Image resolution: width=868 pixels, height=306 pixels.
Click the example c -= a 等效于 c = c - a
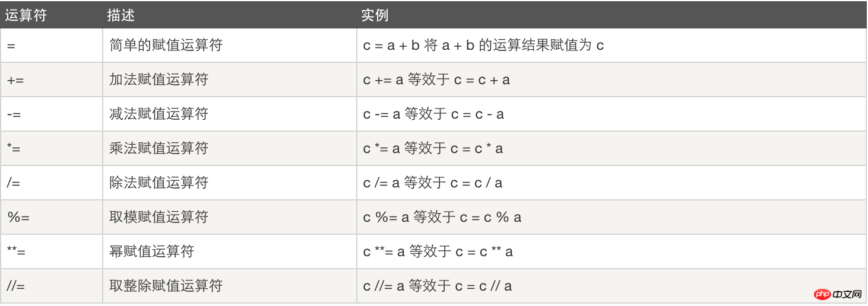[433, 114]
